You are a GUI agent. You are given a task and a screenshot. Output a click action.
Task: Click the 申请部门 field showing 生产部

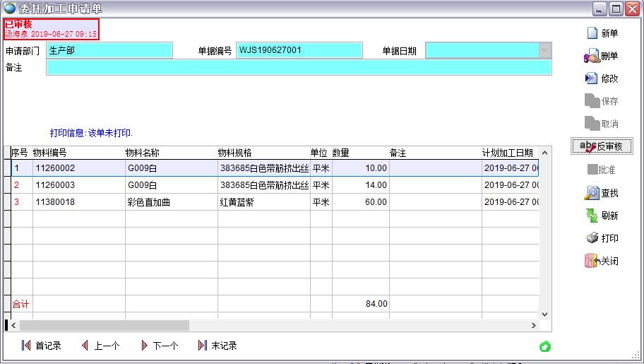tap(109, 50)
